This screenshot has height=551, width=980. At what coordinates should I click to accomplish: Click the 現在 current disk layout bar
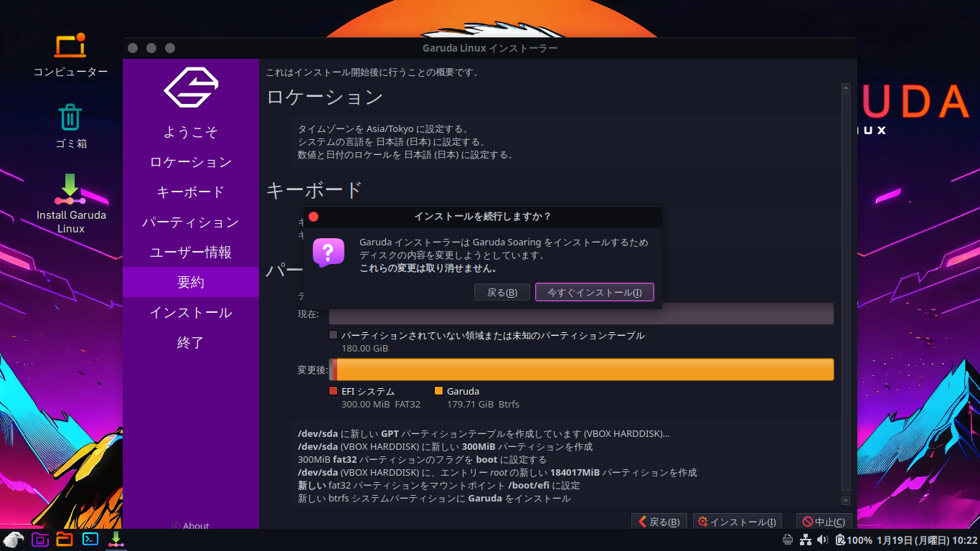tap(581, 314)
